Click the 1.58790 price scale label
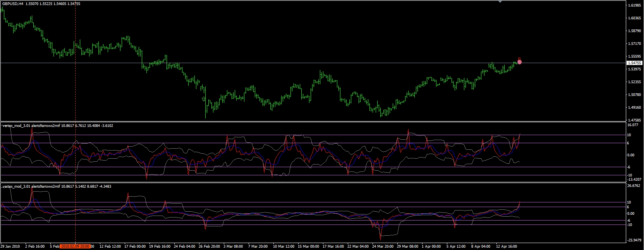 click(634, 31)
